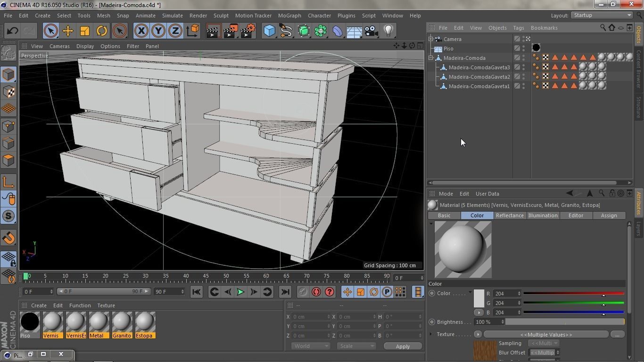Image resolution: width=644 pixels, height=362 pixels.
Task: Toggle Piso object editor visibility dots
Action: coord(523,49)
